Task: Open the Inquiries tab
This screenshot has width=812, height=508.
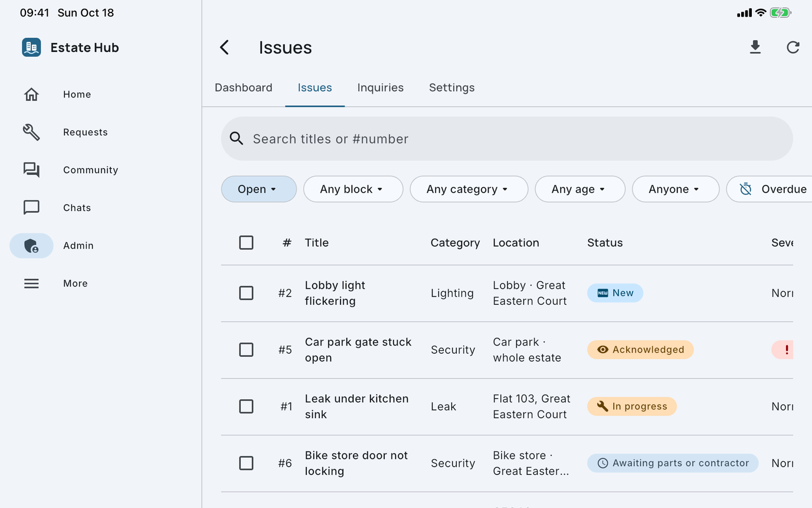Action: tap(381, 87)
